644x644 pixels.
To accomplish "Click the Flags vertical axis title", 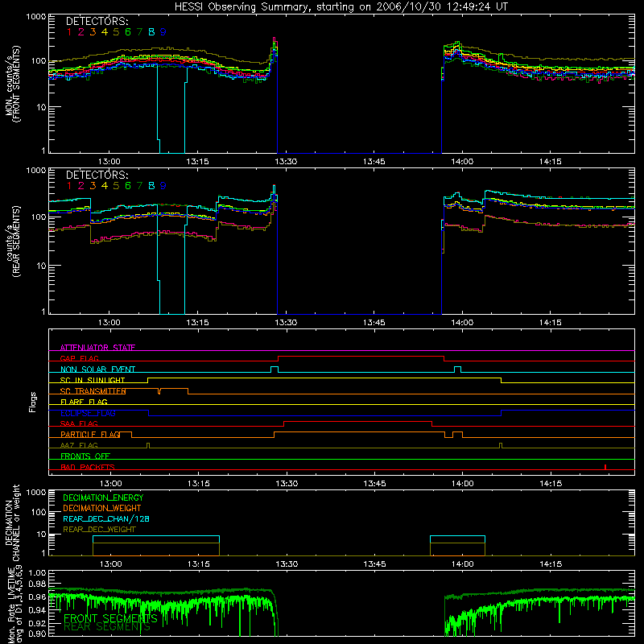I will [33, 402].
